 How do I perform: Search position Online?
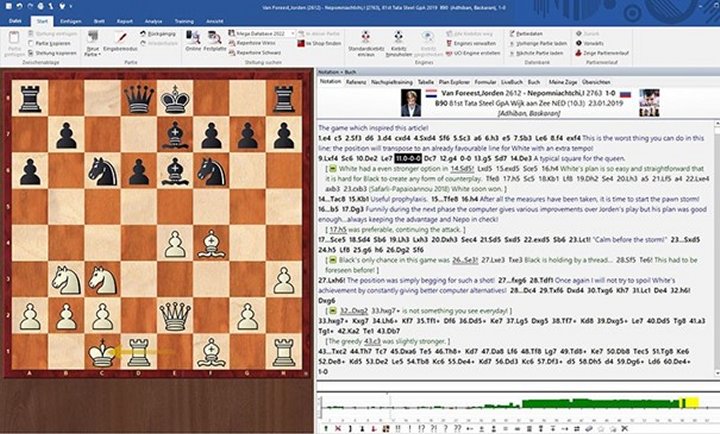coord(193,41)
